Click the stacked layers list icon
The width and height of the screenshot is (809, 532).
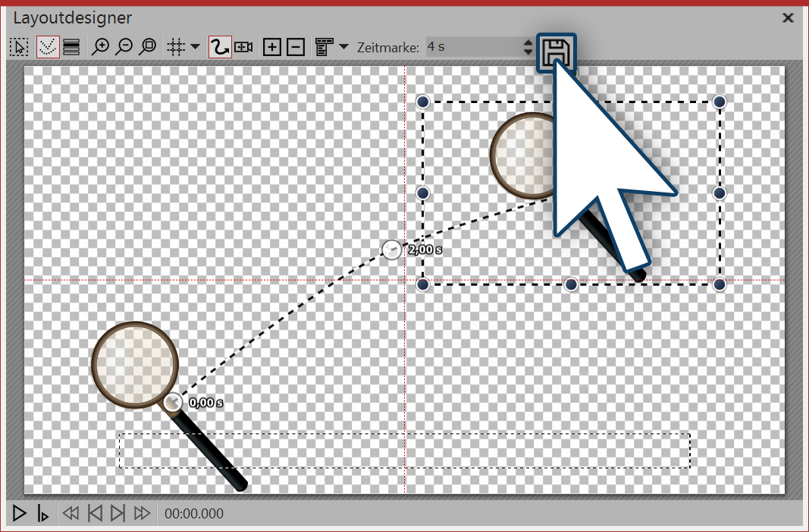coord(72,47)
